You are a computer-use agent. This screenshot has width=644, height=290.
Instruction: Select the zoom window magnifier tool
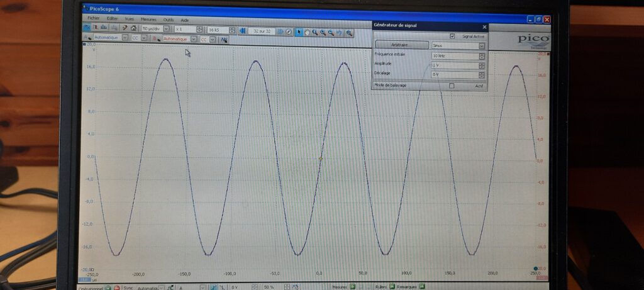[x=314, y=32]
